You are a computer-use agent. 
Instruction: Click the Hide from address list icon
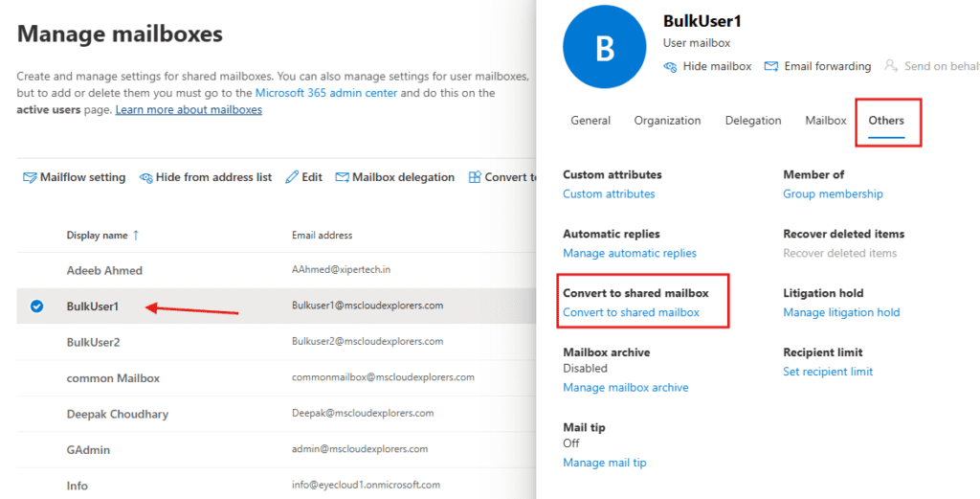tap(146, 177)
